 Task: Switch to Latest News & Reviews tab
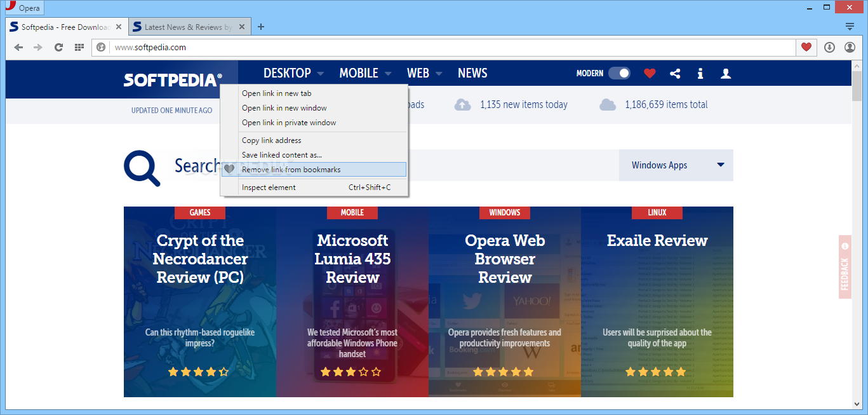[x=190, y=27]
